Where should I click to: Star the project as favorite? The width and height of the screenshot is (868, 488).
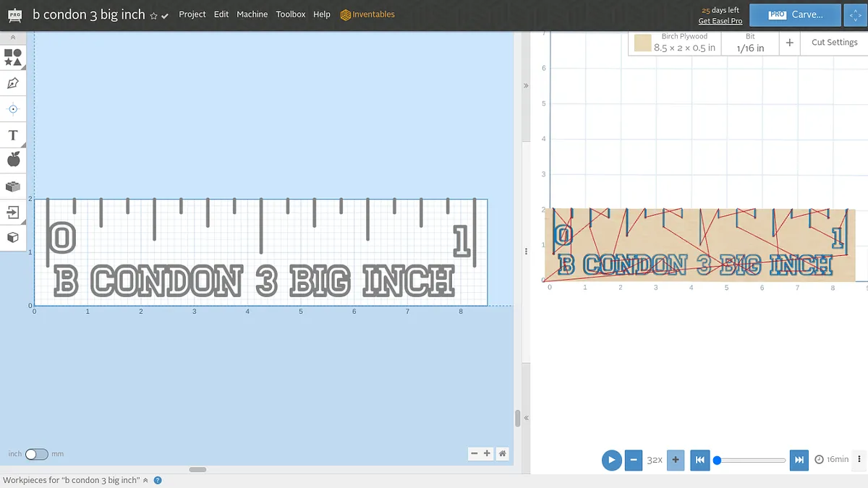pyautogui.click(x=153, y=16)
